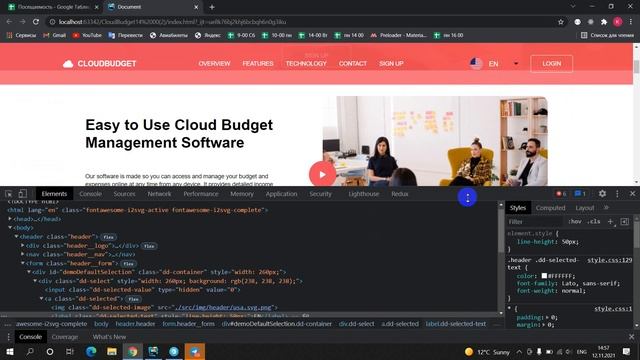Screen dimensions: 640x360
Task: Go to the CONTACT nav link
Action: click(353, 64)
